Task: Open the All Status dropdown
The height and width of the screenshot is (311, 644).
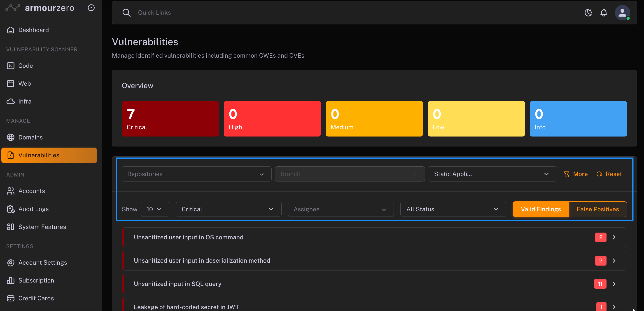Action: point(453,209)
